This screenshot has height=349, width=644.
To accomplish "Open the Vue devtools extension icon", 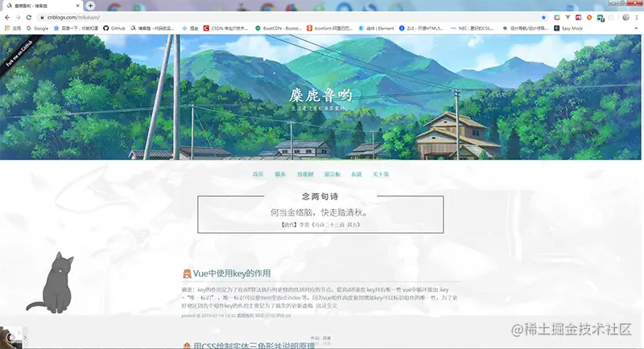I will [568, 17].
